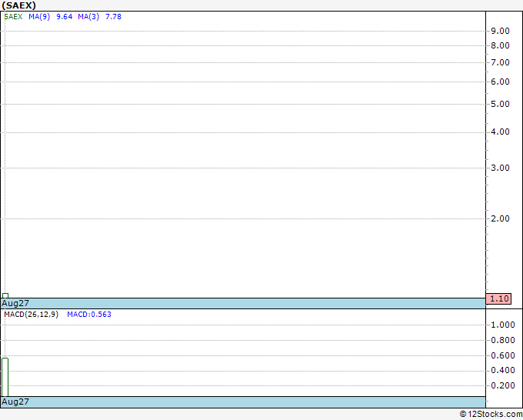Screen dimensions: 523x420
Task: Click the 6.00 price axis label
Action: pyautogui.click(x=501, y=82)
